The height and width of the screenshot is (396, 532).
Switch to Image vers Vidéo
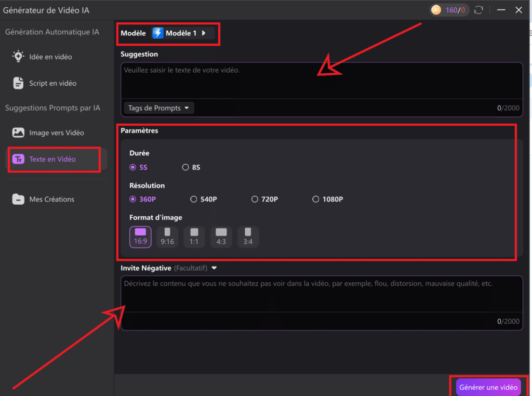[x=56, y=133]
